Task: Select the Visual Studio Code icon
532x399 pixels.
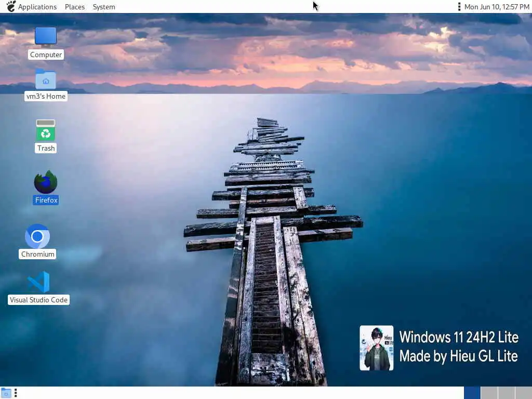Action: pos(38,282)
